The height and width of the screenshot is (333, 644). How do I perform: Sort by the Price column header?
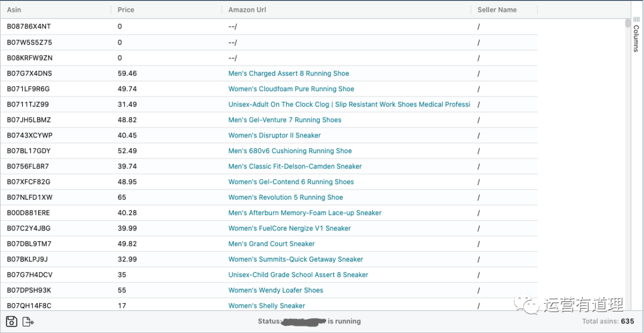pyautogui.click(x=126, y=10)
